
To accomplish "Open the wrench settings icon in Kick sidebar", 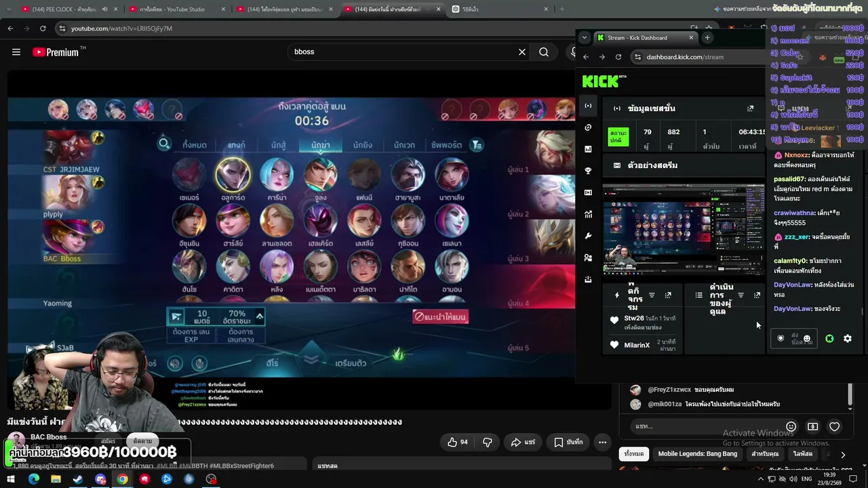I will (x=588, y=236).
